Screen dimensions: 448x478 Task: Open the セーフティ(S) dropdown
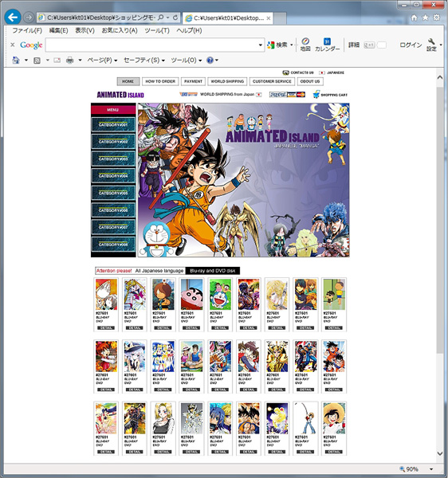click(144, 61)
